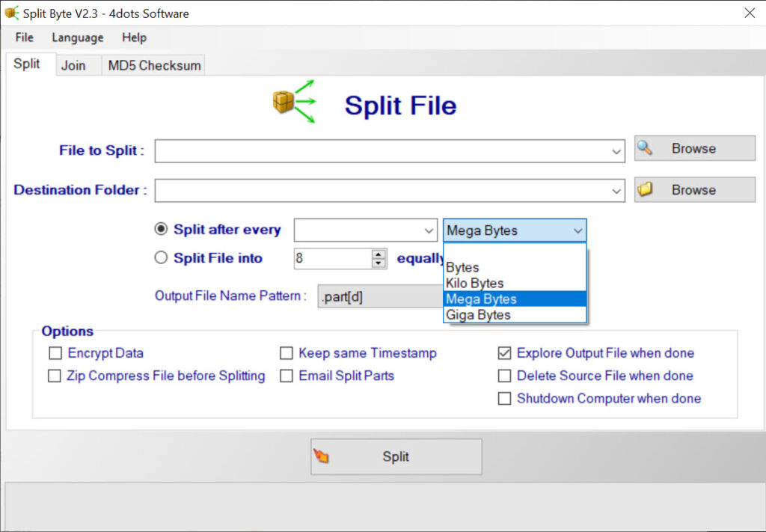Enable Shutdown Computer when done
Viewport: 766px width, 532px height.
(x=504, y=399)
